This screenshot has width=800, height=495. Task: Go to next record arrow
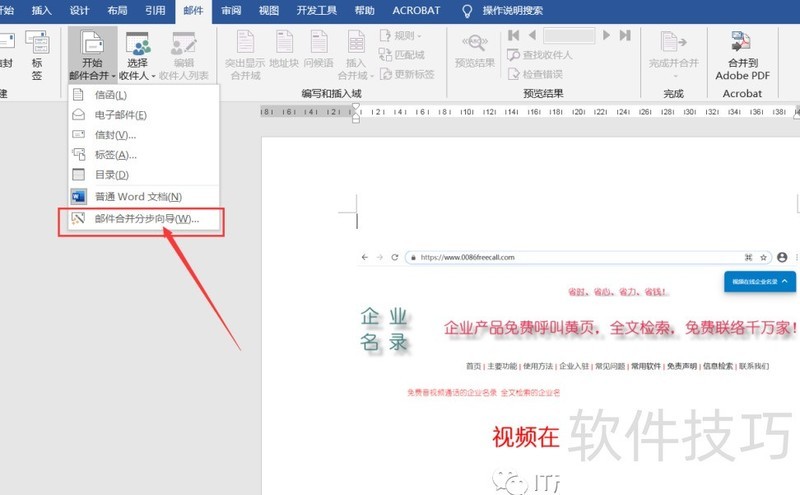tap(606, 35)
